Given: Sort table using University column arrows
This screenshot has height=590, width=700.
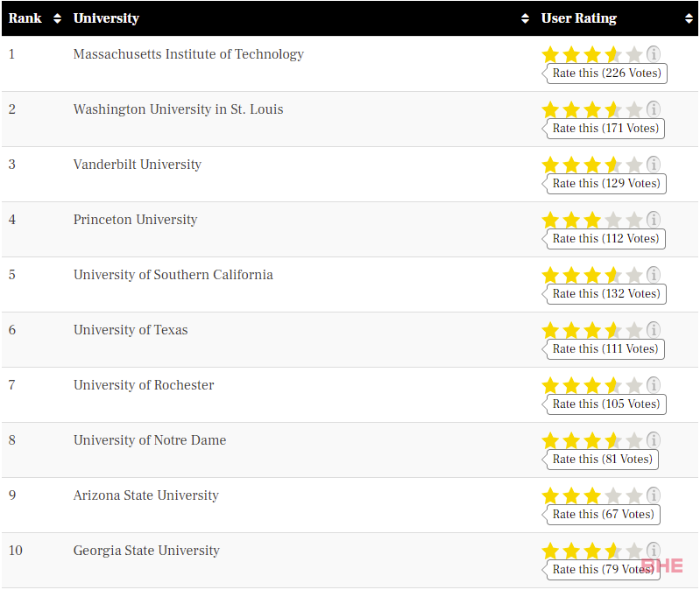Looking at the screenshot, I should (525, 18).
